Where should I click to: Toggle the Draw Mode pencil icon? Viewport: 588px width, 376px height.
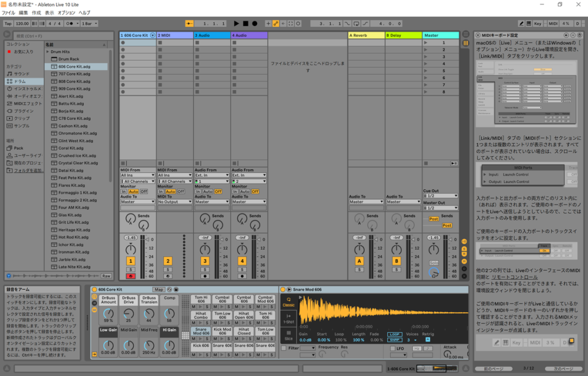(521, 23)
